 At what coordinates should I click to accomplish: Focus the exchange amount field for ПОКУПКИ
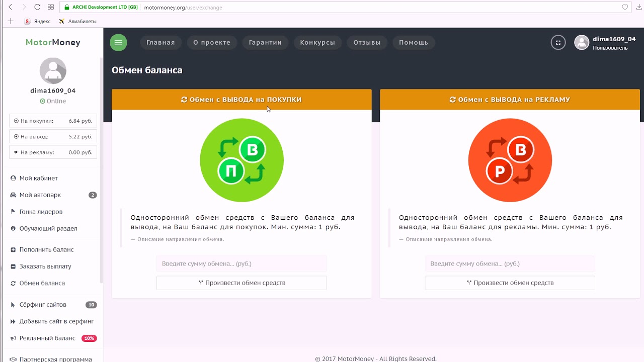(242, 263)
